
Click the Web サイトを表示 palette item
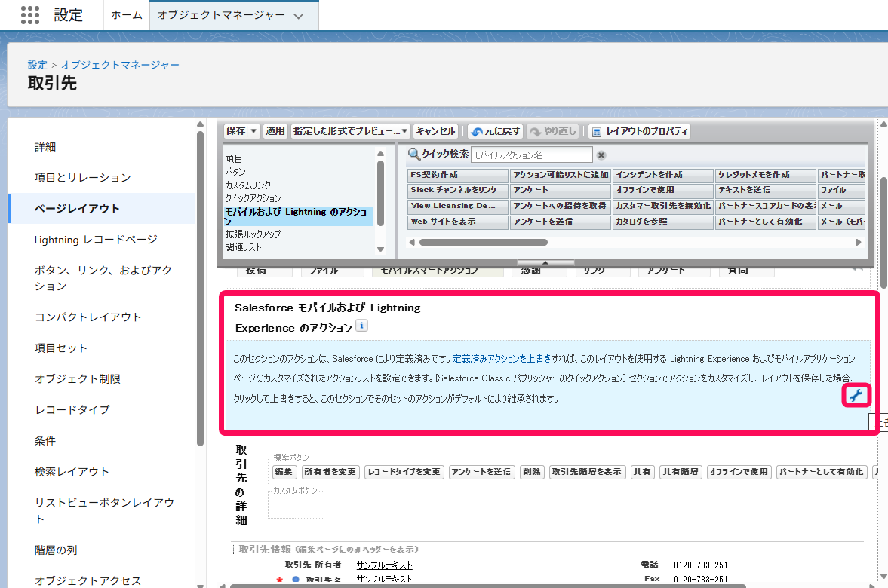point(458,222)
